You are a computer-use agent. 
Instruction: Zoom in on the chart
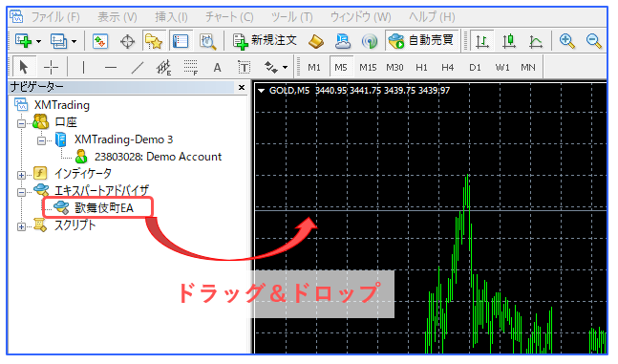tap(566, 41)
